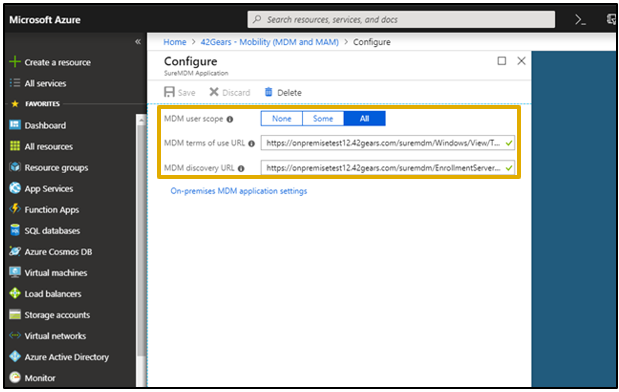The height and width of the screenshot is (392, 619).
Task: Open Resource groups in sidebar
Action: point(56,167)
